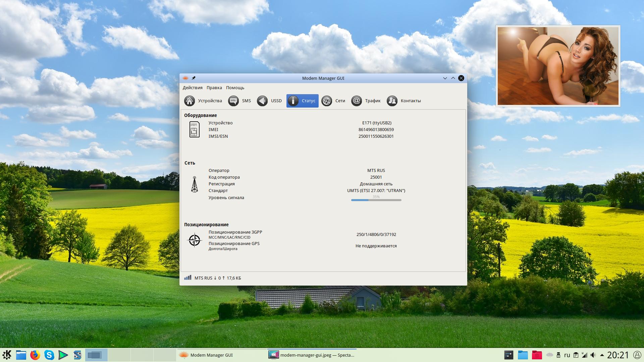Open the USSD requests page
The image size is (644, 362).
[x=269, y=101]
